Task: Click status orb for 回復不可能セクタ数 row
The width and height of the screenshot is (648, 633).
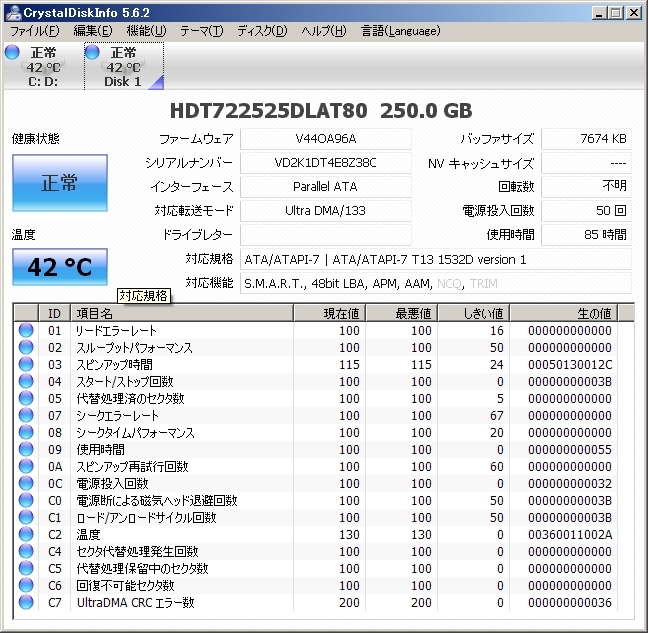Action: [26, 586]
